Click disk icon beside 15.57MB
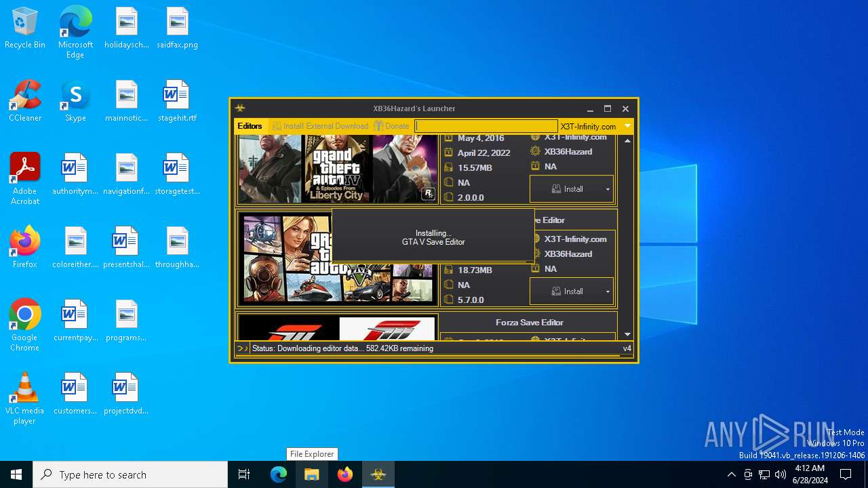Image resolution: width=868 pixels, height=488 pixels. [x=448, y=167]
